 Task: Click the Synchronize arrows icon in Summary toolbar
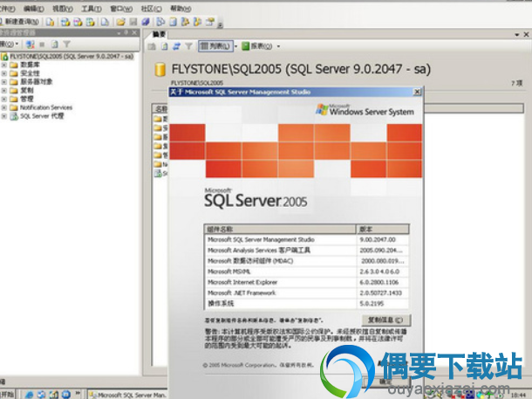pyautogui.click(x=176, y=46)
